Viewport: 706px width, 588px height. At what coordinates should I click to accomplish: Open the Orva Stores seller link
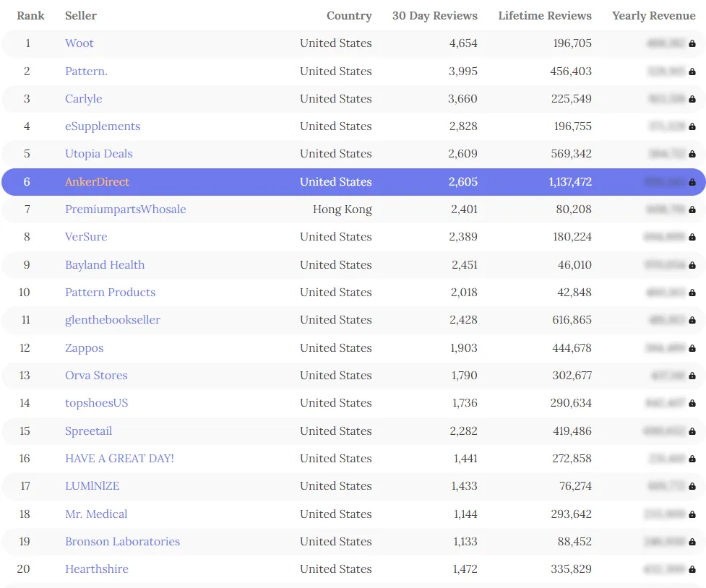96,375
